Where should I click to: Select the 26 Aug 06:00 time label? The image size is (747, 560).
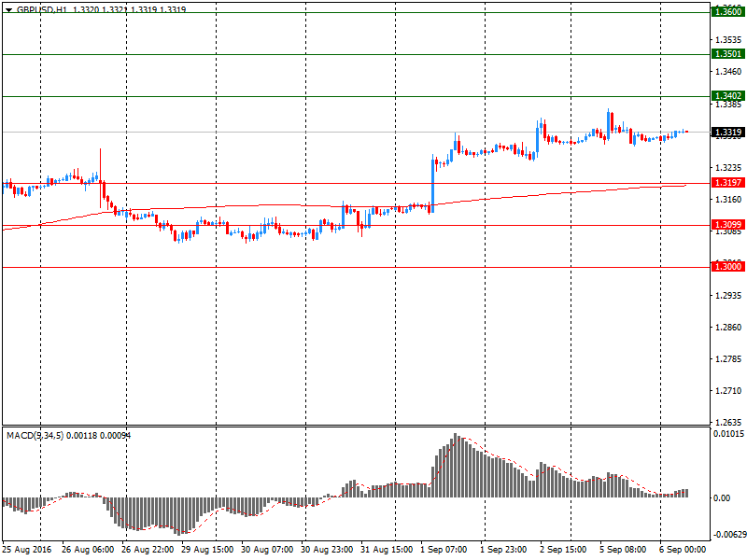(x=88, y=549)
